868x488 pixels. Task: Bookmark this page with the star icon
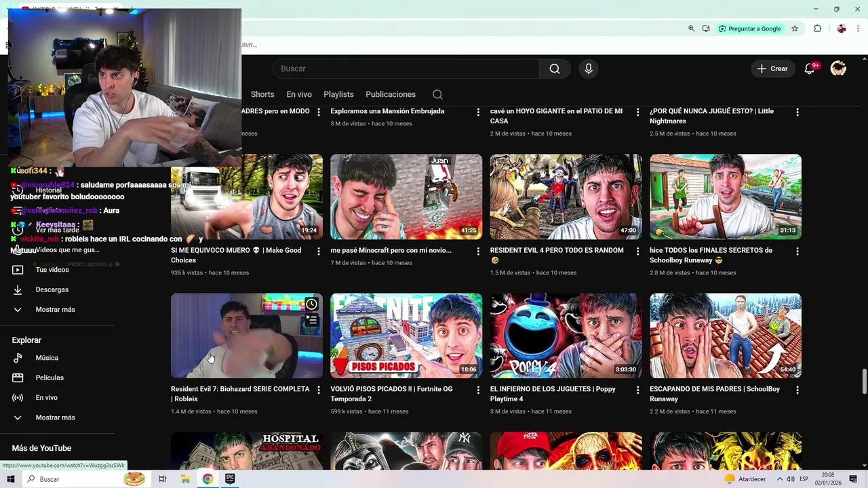pos(795,28)
